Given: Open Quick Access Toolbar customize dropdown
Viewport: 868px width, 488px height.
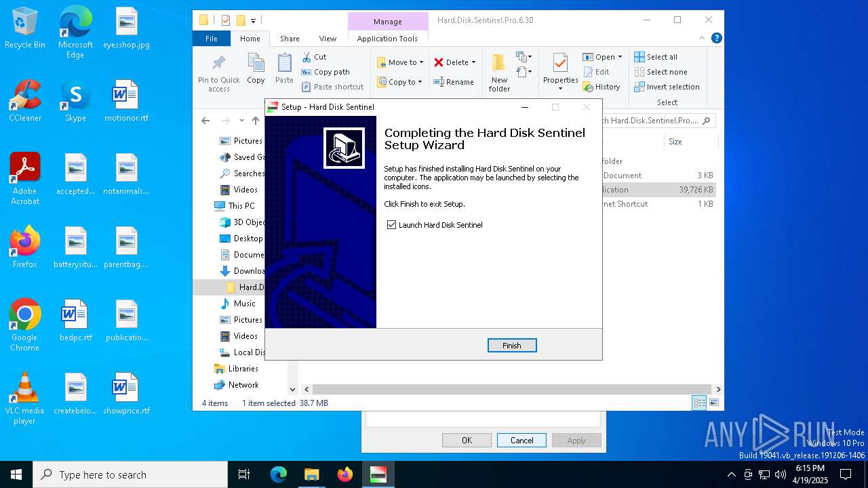Looking at the screenshot, I should 253,20.
